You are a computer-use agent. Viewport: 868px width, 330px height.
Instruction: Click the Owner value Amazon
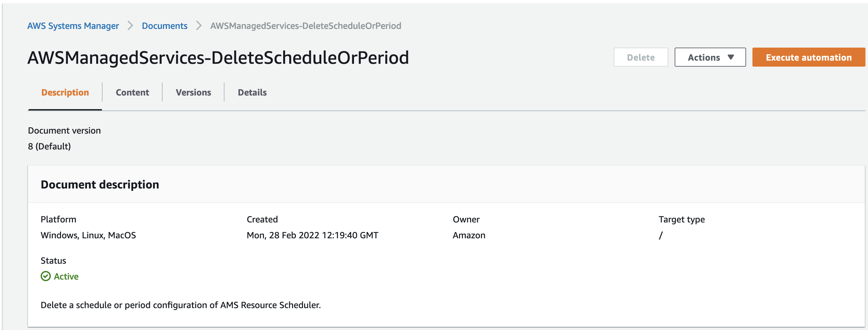click(x=469, y=235)
